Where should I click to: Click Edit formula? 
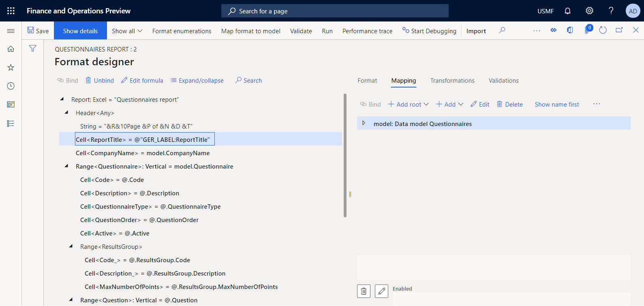tap(142, 80)
